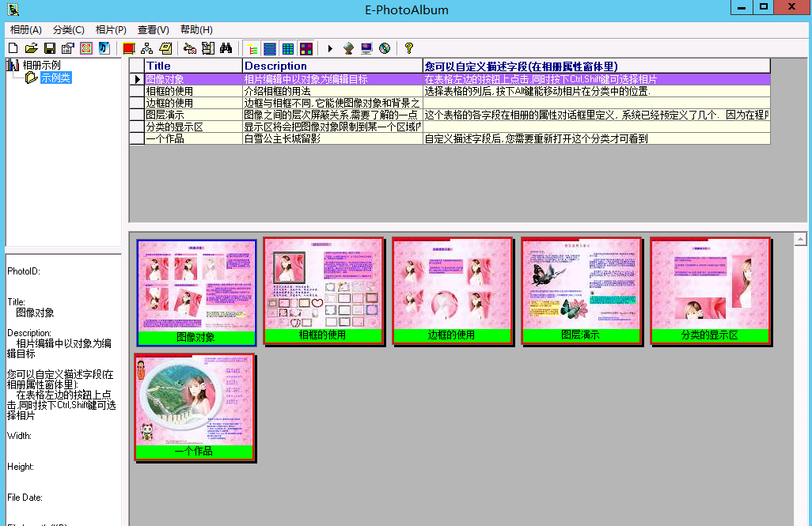The height and width of the screenshot is (526, 812).
Task: Select the 分类的显示区 title cell in table
Action: [x=193, y=127]
